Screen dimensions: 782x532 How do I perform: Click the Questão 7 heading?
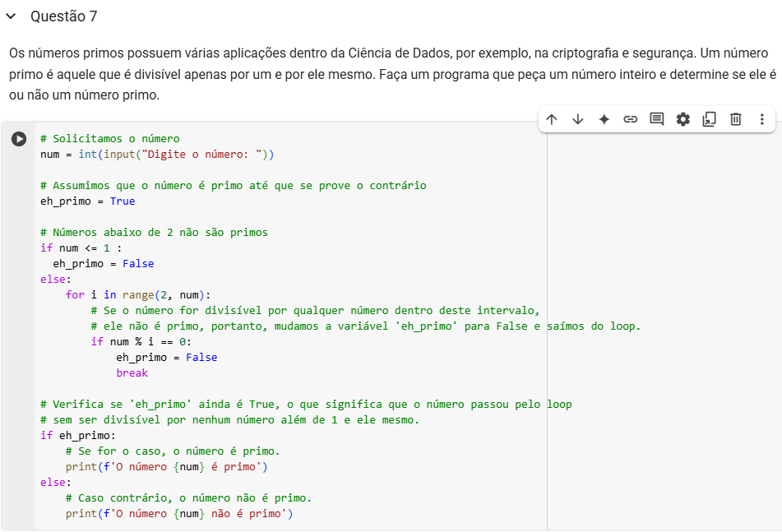point(64,16)
